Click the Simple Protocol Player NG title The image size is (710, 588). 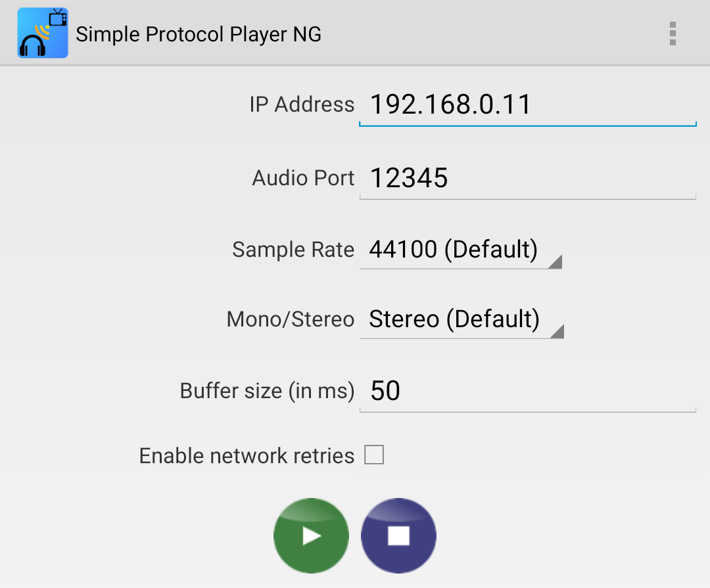pyautogui.click(x=199, y=34)
